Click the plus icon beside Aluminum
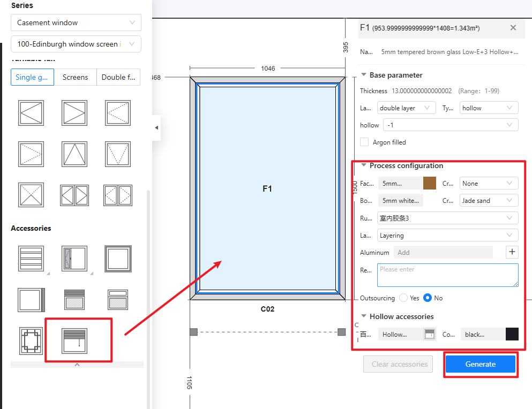Image resolution: width=532 pixels, height=409 pixels. [x=512, y=252]
